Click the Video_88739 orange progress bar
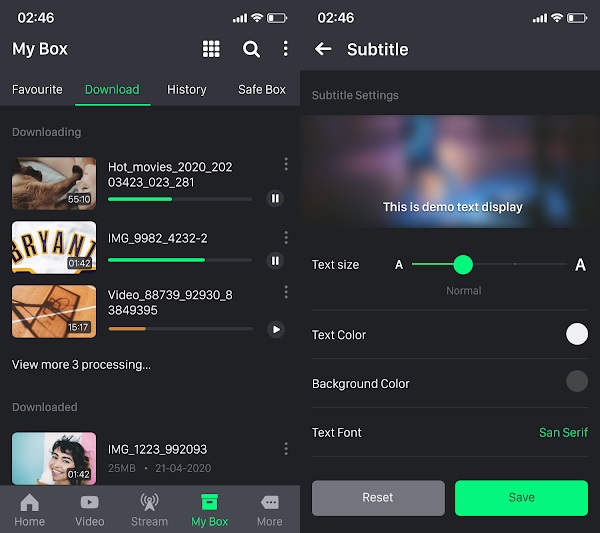This screenshot has width=600, height=533. click(x=180, y=329)
